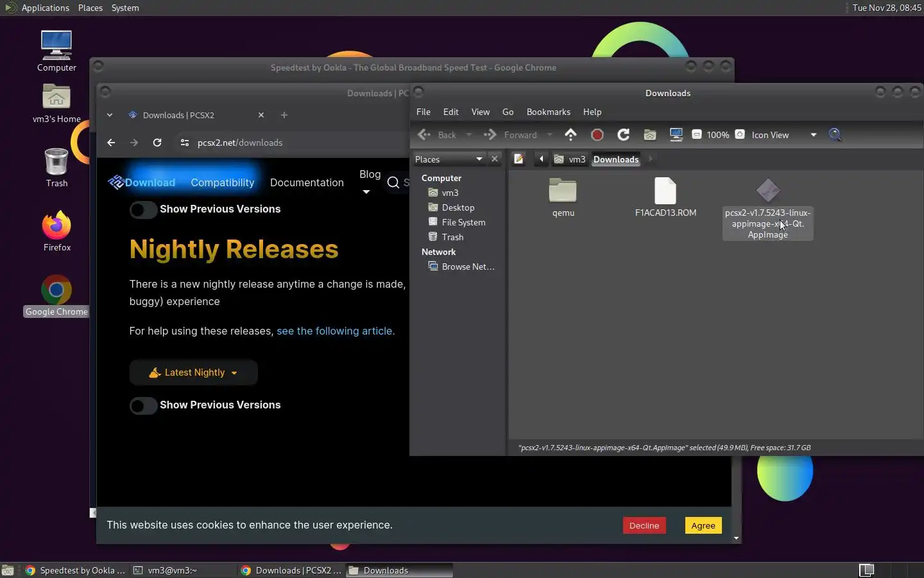Open Forward history dropdown arrow
This screenshot has height=578, width=924.
tap(549, 135)
